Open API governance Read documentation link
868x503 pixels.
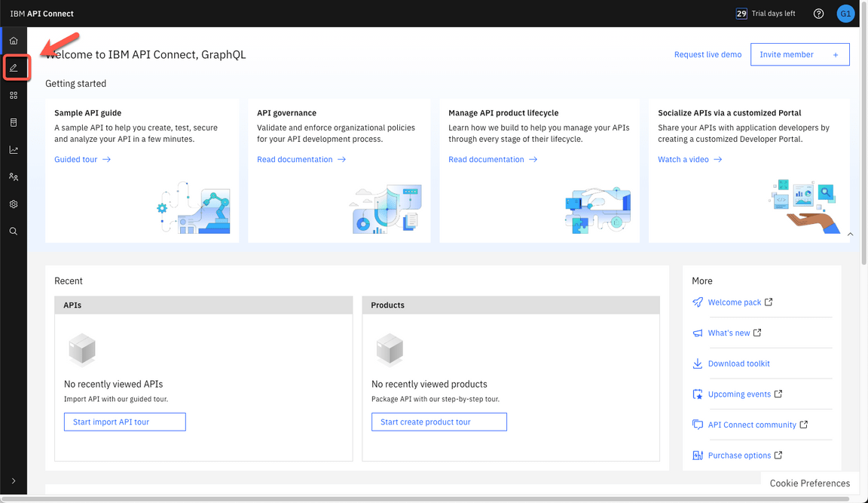301,159
